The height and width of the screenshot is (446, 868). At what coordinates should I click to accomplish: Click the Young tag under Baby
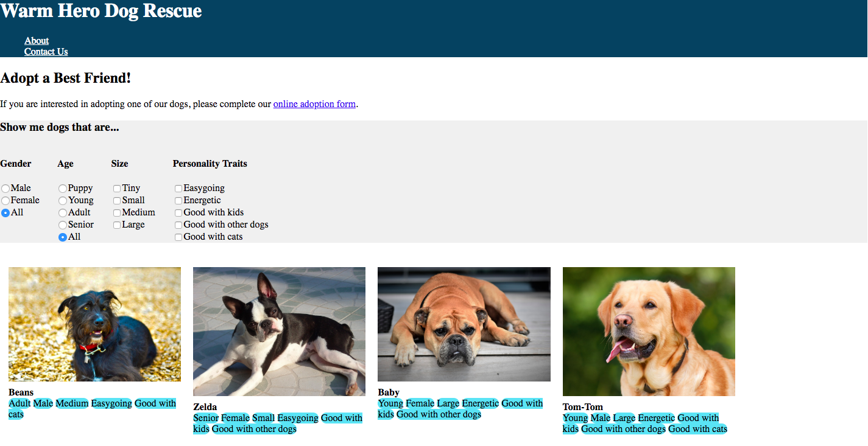pyautogui.click(x=390, y=403)
